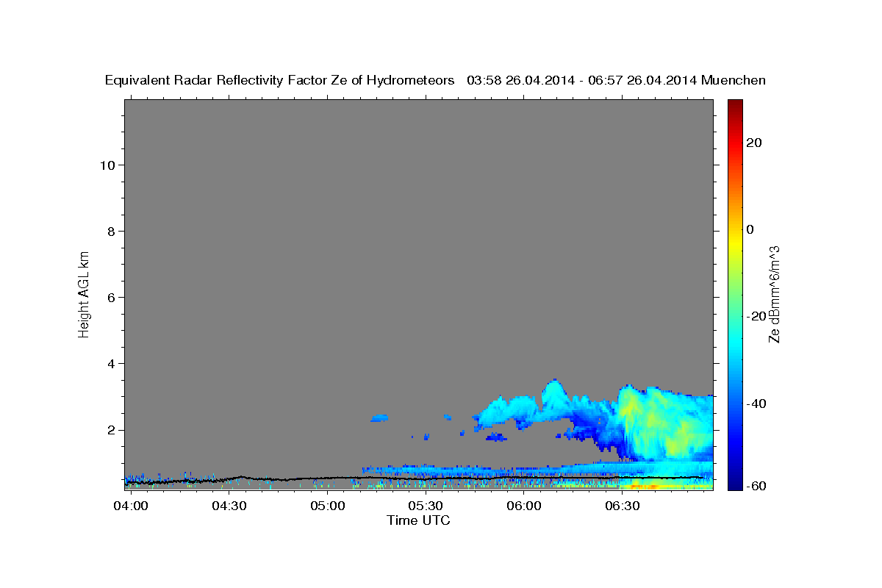This screenshot has height=588, width=882.
Task: Click the plot title 'Equivalent Radar Reflectivity Factor Ze of Hydrometeors'
Action: (279, 81)
